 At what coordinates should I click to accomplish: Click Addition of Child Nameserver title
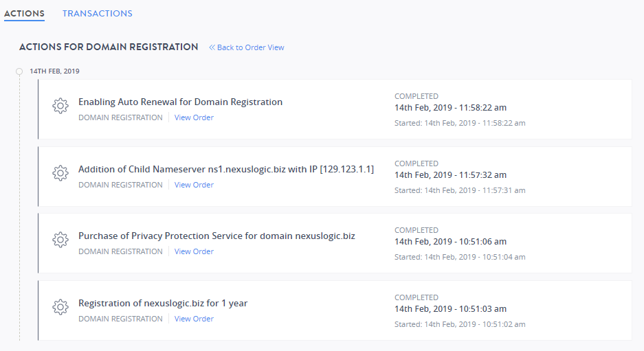coord(226,169)
